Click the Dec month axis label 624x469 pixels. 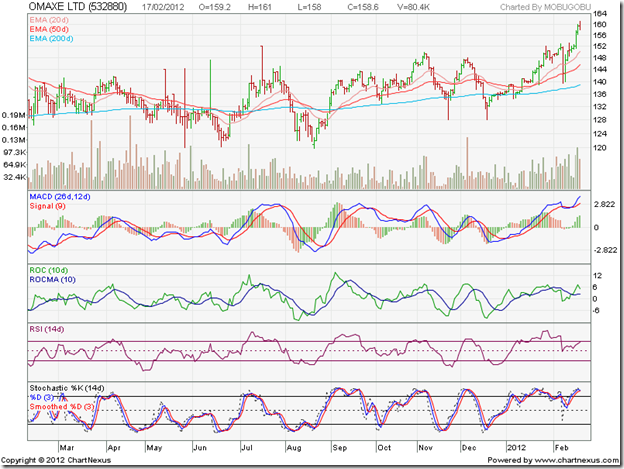[469, 448]
